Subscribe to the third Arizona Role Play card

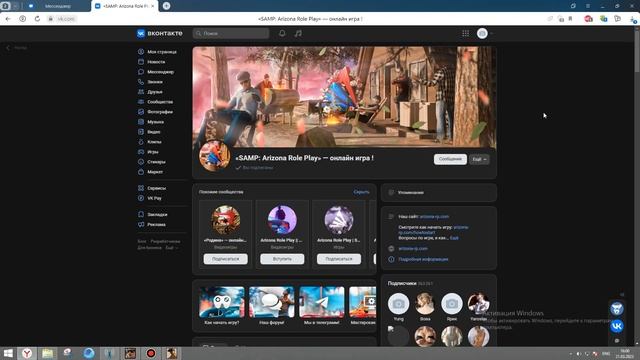click(339, 259)
